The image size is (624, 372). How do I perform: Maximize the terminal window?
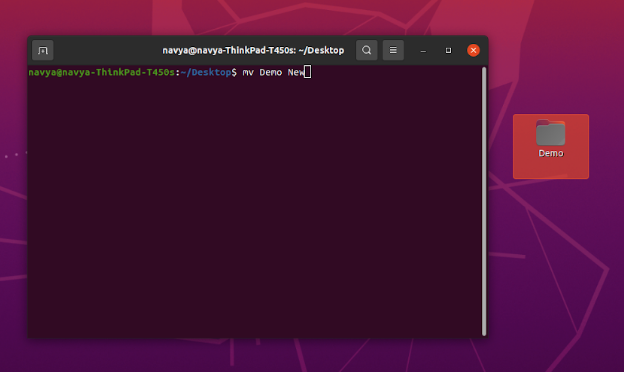coord(448,51)
